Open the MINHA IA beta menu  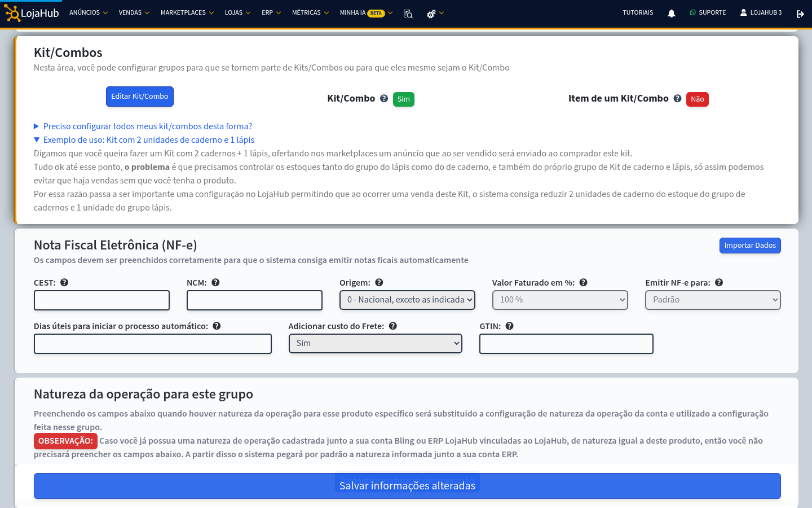[x=366, y=13]
